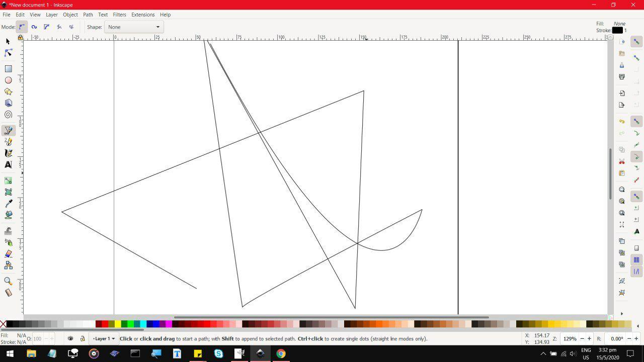
Task: Select the Node editing tool
Action: (8, 53)
